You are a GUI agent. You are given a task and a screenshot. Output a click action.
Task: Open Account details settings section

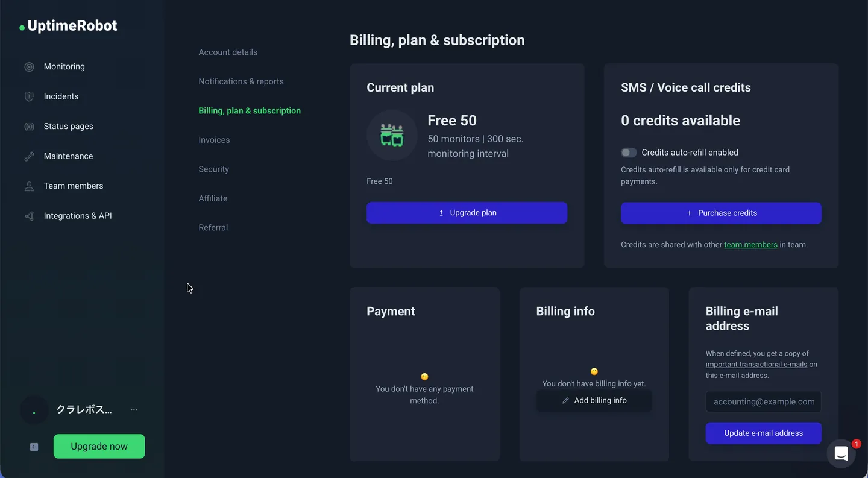pyautogui.click(x=228, y=52)
